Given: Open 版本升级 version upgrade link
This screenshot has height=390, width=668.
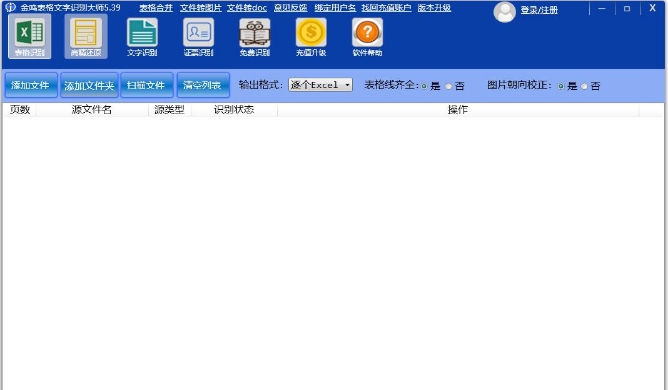Looking at the screenshot, I should pyautogui.click(x=434, y=8).
